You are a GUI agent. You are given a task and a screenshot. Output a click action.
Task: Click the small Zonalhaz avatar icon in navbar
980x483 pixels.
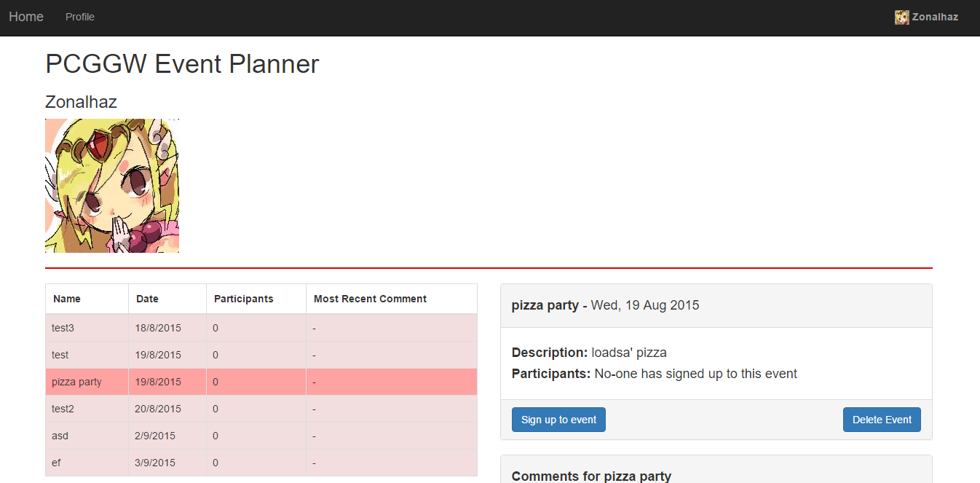pyautogui.click(x=902, y=17)
